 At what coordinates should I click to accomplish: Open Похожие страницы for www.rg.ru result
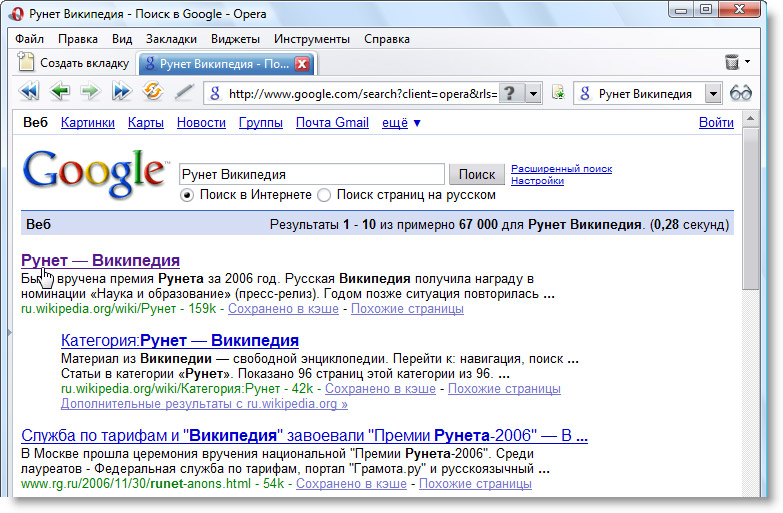(x=475, y=484)
